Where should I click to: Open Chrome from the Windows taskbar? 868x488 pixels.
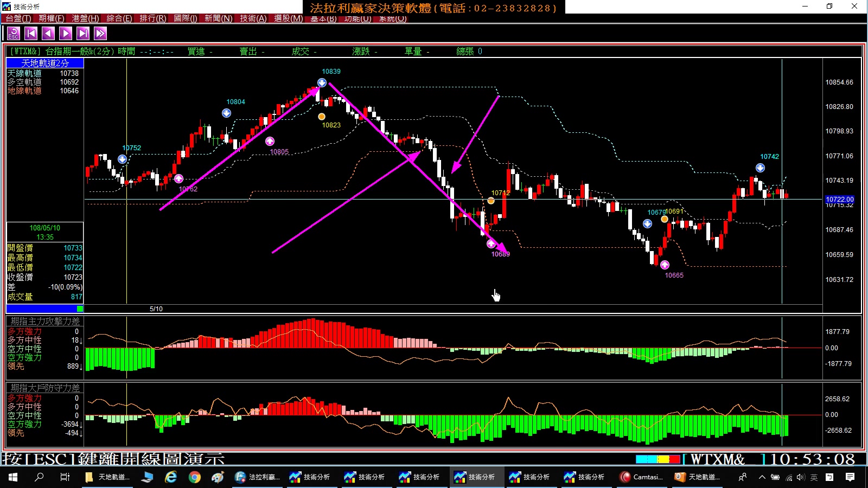point(195,477)
